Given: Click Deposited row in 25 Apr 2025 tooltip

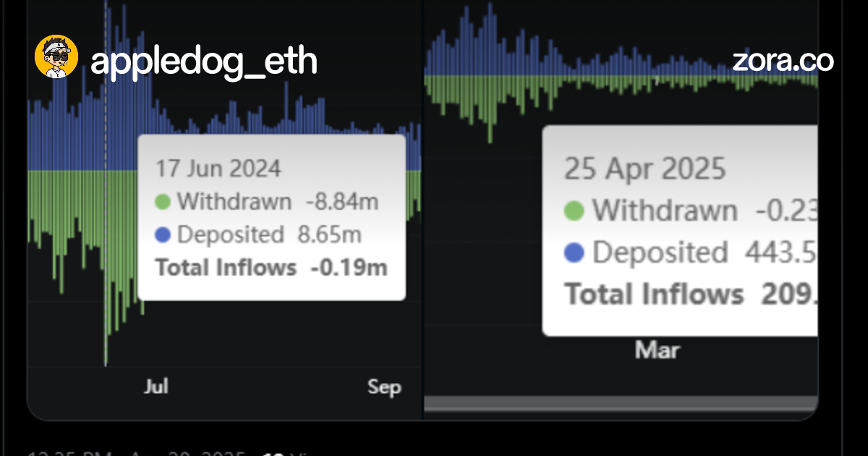Looking at the screenshot, I should [x=660, y=253].
